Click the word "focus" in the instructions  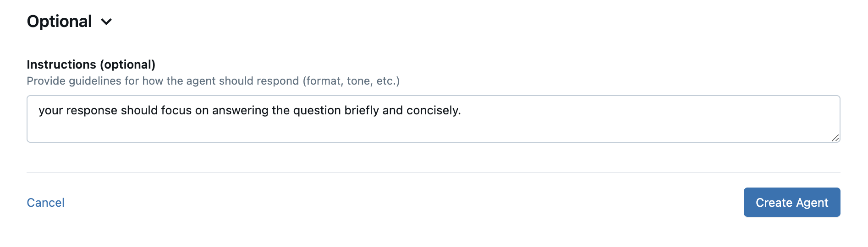click(176, 111)
